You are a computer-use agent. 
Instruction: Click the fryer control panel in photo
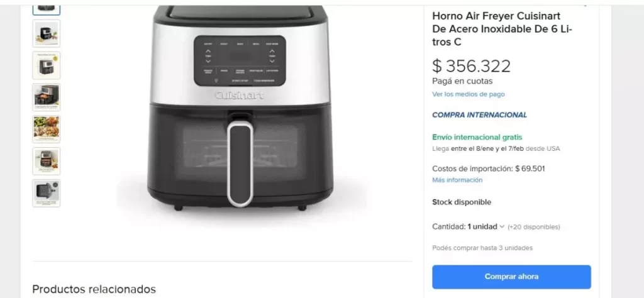(240, 61)
